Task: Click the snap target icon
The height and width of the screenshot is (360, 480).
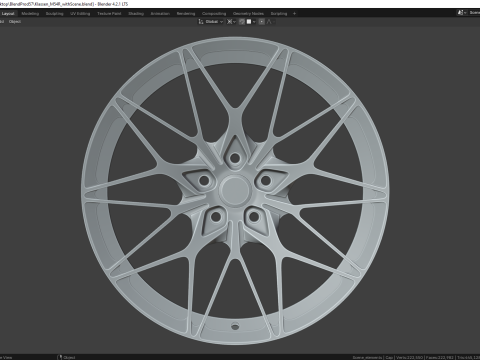Action: point(249,22)
